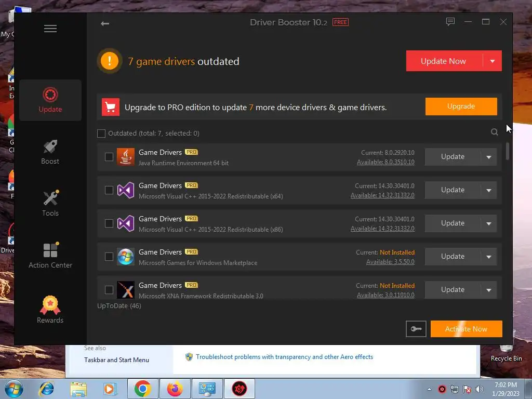Open the hamburger menu in the sidebar
This screenshot has height=399, width=532.
(x=50, y=29)
